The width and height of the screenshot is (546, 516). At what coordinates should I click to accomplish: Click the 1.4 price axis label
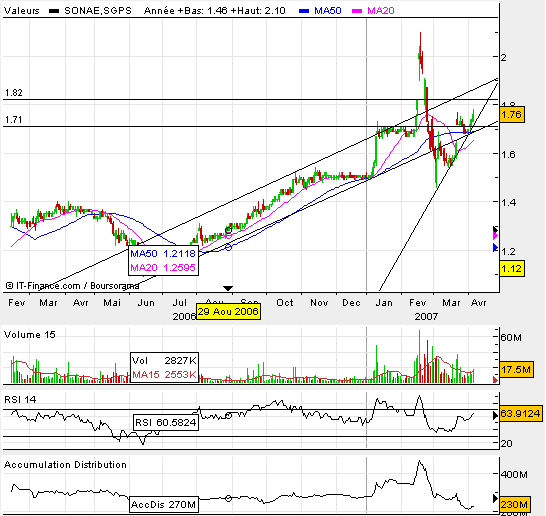tap(508, 202)
